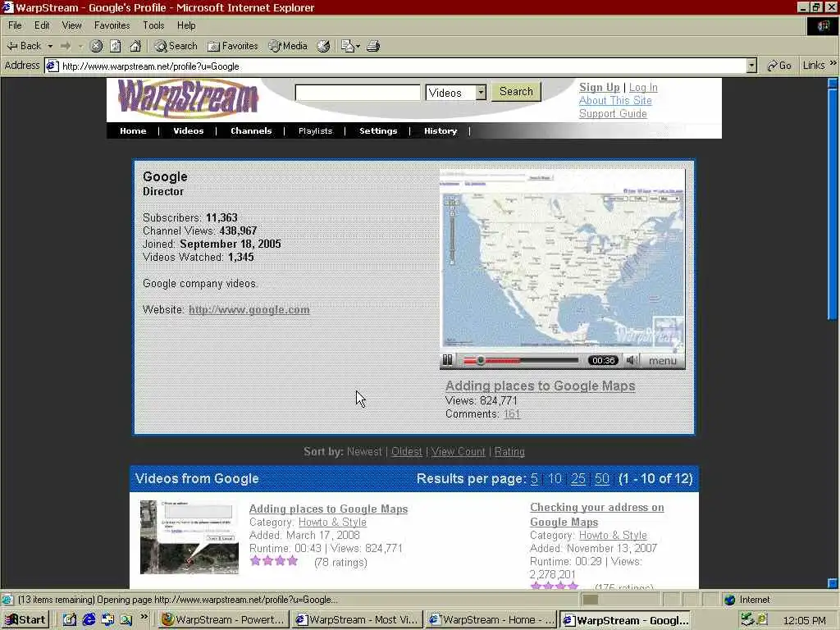Set results per page to 5
The image size is (840, 630).
click(x=534, y=478)
